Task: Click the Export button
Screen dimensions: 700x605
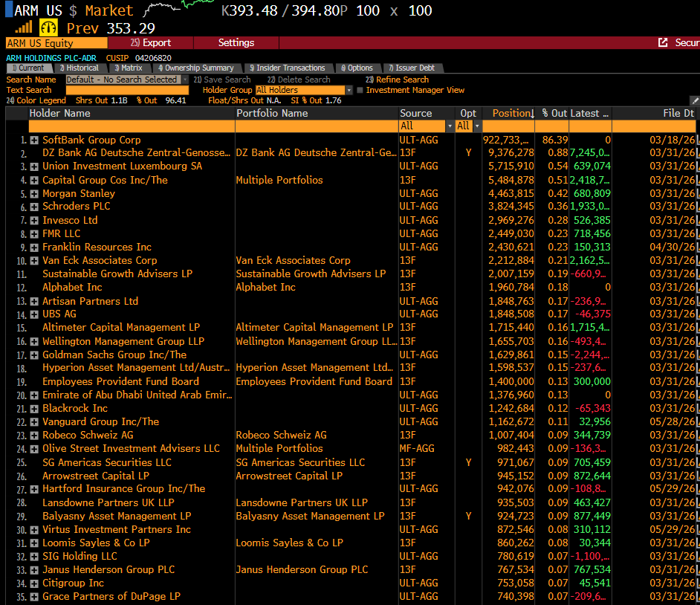Action: click(150, 43)
